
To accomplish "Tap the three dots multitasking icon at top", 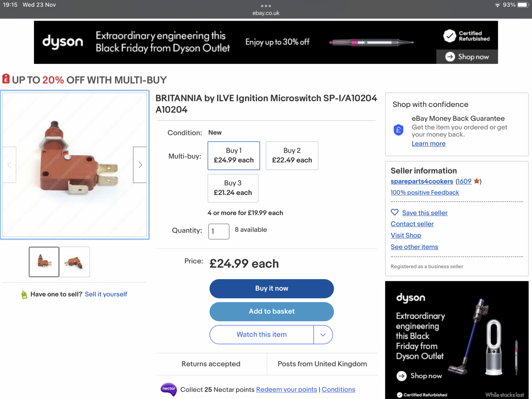I will tap(266, 6).
